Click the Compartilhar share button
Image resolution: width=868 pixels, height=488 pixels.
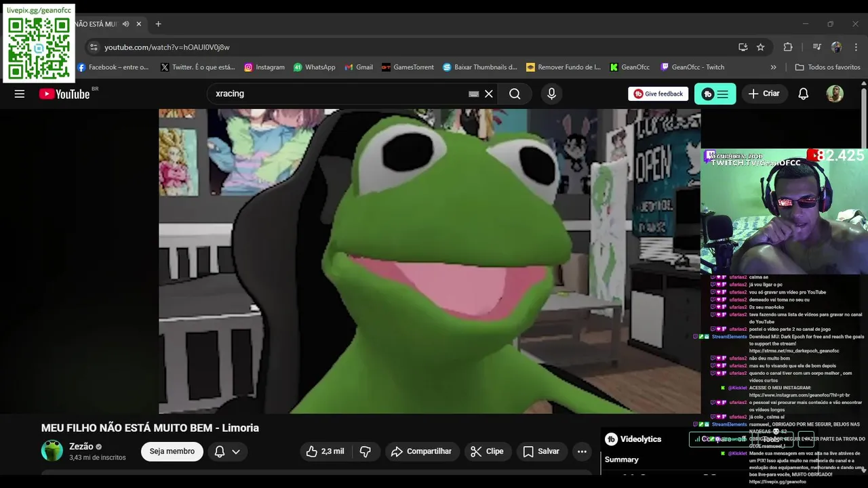pos(422,451)
